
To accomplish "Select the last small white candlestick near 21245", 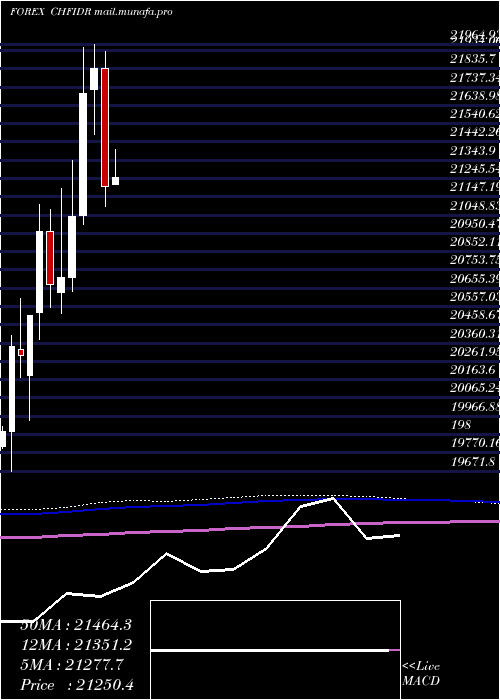I will [115, 181].
